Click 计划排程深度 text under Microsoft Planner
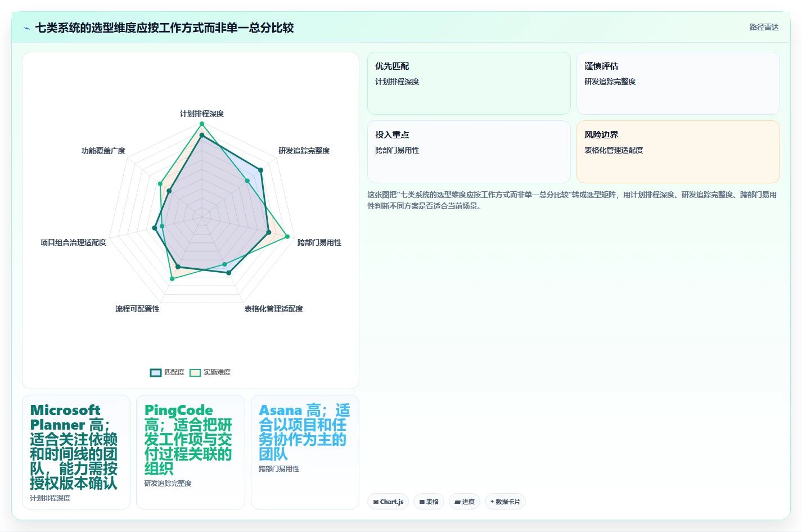Image resolution: width=802 pixels, height=532 pixels. 50,498
